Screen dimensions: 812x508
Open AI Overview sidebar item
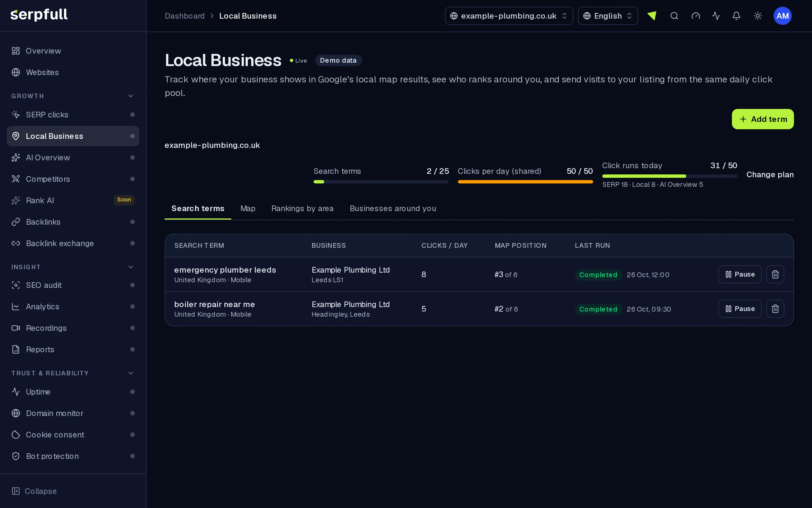73,157
